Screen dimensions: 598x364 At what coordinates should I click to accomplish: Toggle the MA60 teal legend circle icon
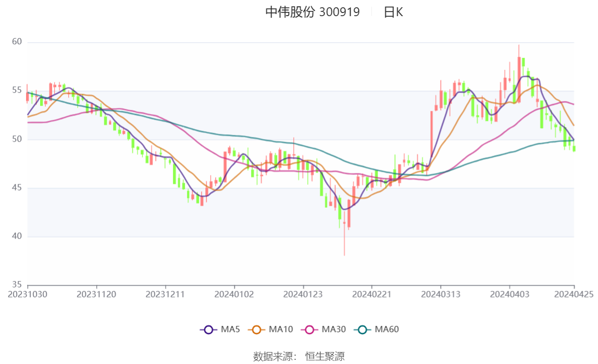[363, 330]
